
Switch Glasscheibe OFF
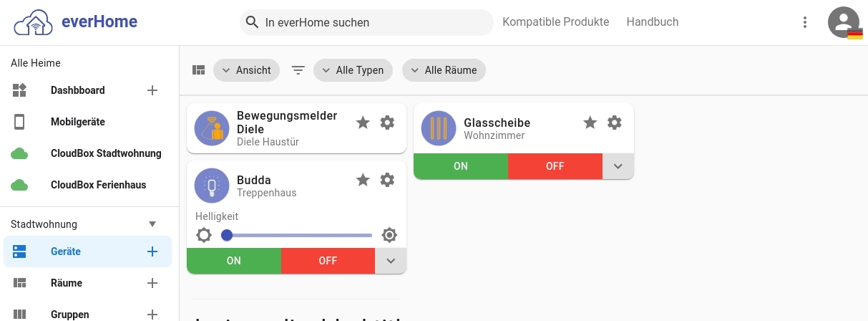555,166
